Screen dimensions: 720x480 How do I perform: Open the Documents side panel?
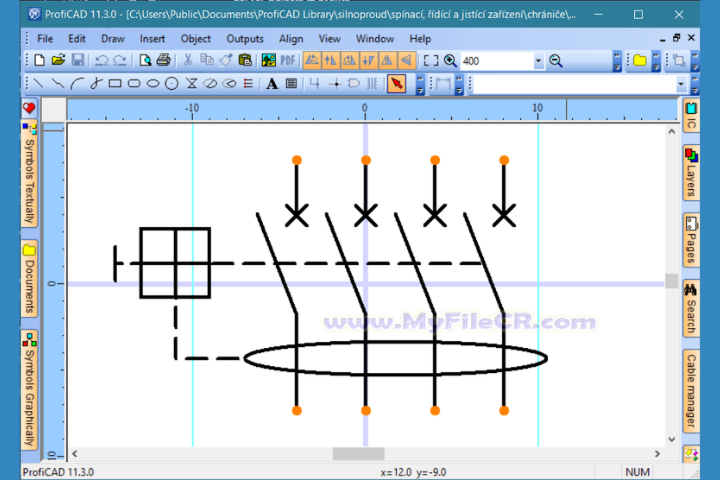(x=29, y=279)
